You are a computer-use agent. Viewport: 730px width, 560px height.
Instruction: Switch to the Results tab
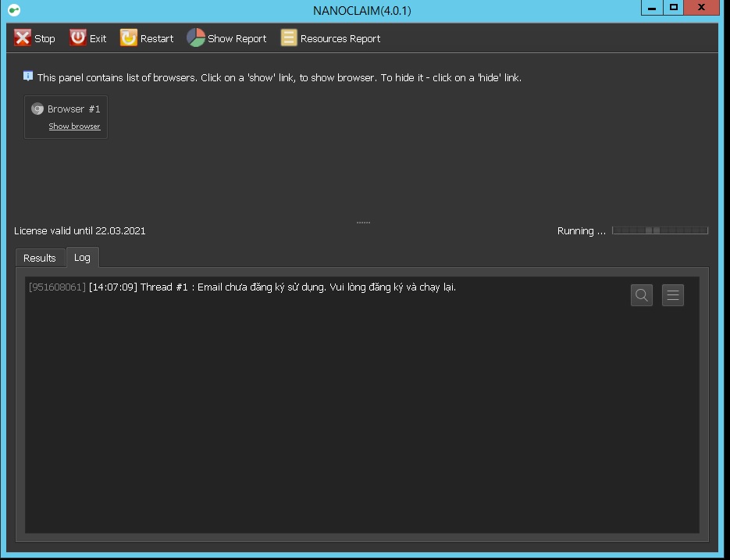coord(40,258)
